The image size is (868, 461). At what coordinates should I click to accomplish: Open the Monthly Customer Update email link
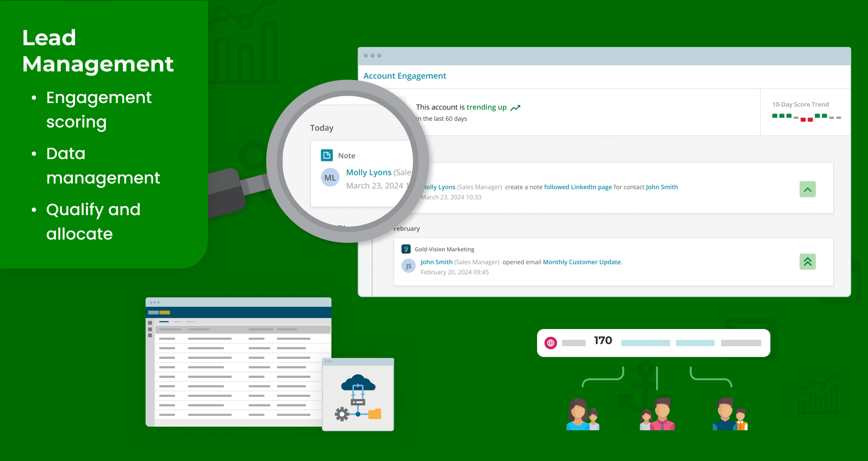point(581,262)
